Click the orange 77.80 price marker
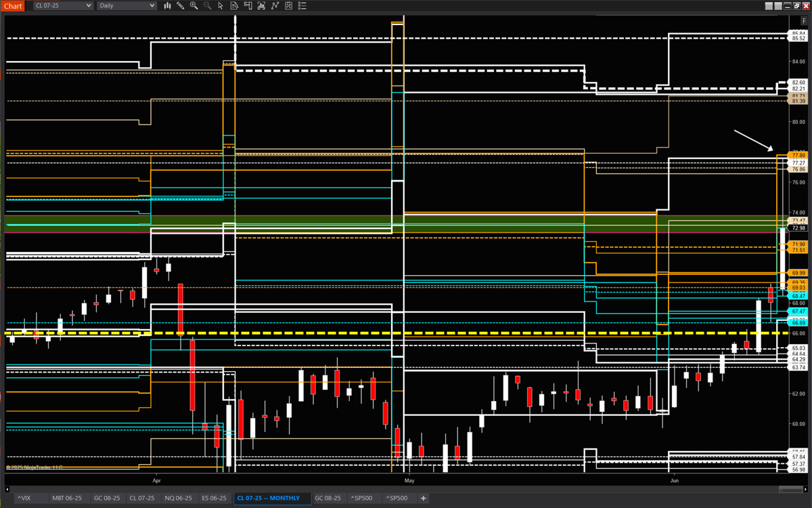This screenshot has width=812, height=508. (x=798, y=155)
